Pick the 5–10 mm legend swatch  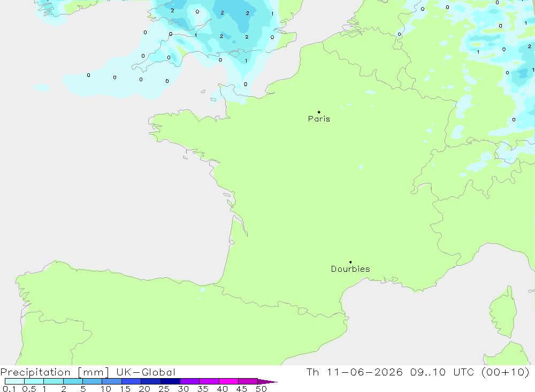[93, 381]
